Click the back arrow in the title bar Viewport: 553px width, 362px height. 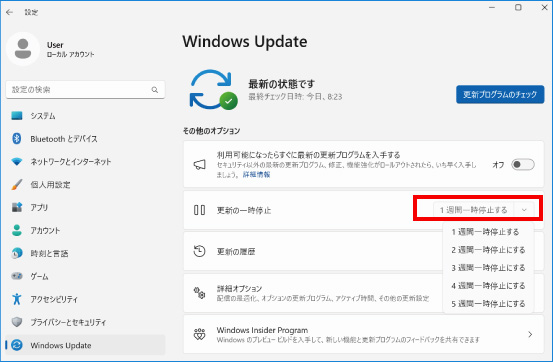tap(10, 12)
